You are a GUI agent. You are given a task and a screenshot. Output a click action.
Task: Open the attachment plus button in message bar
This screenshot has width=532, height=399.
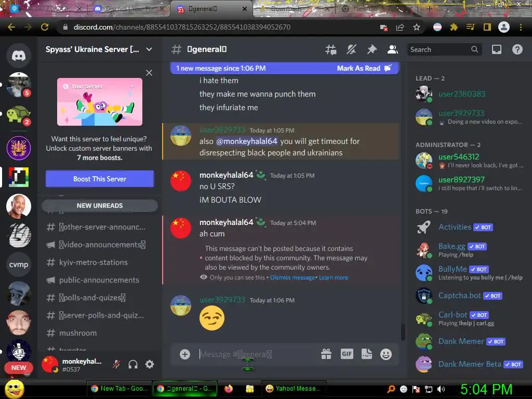(185, 354)
